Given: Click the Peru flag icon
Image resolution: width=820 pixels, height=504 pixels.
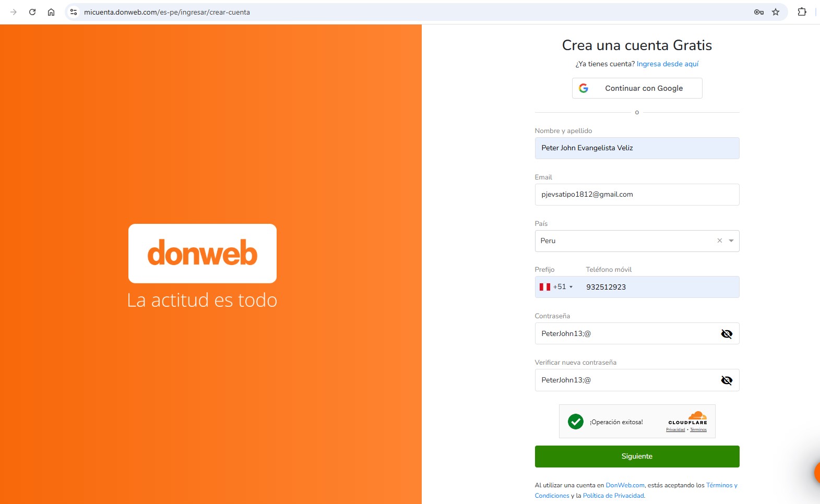Looking at the screenshot, I should pos(545,287).
